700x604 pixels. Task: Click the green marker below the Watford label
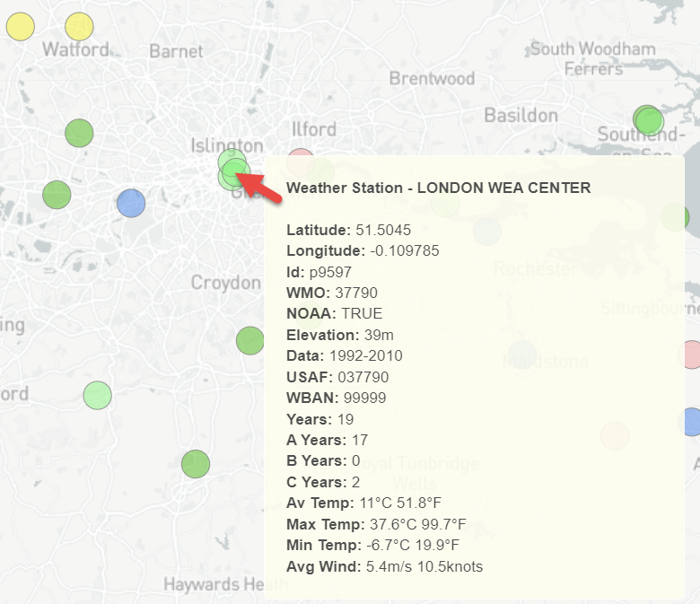[79, 133]
